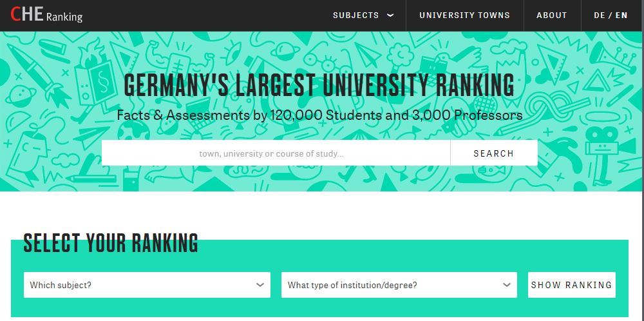
Task: Open the institution/degree type dropdown
Action: click(399, 285)
